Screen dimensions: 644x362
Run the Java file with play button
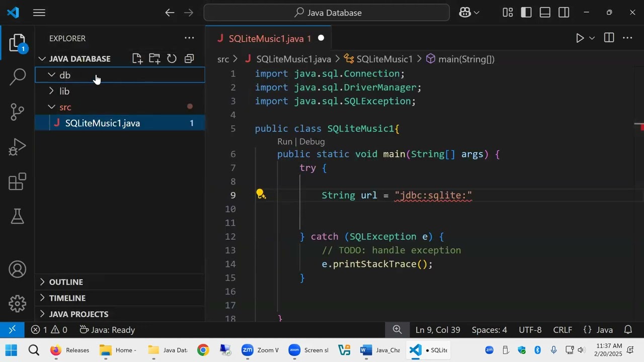(x=580, y=38)
